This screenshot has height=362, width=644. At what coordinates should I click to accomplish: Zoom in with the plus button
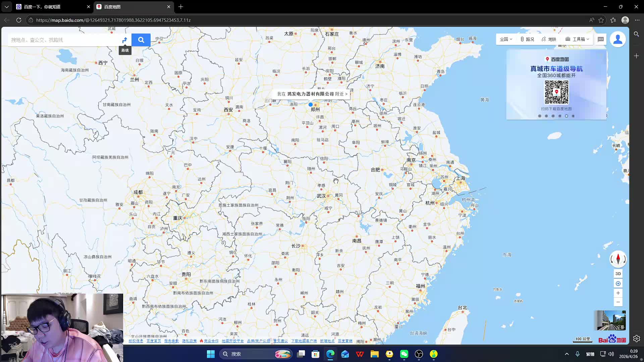(618, 293)
